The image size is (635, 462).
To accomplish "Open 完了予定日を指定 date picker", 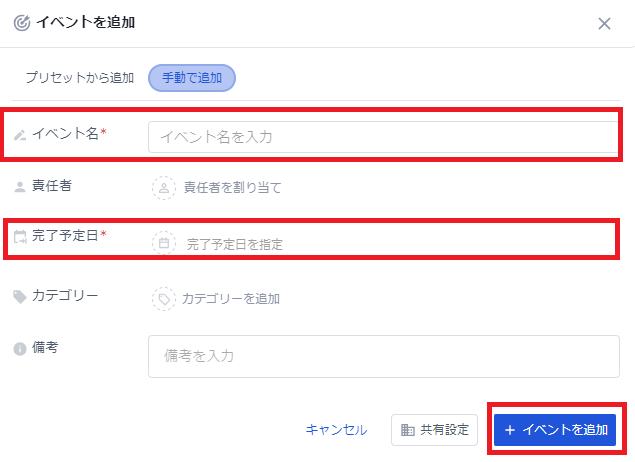I will point(234,244).
